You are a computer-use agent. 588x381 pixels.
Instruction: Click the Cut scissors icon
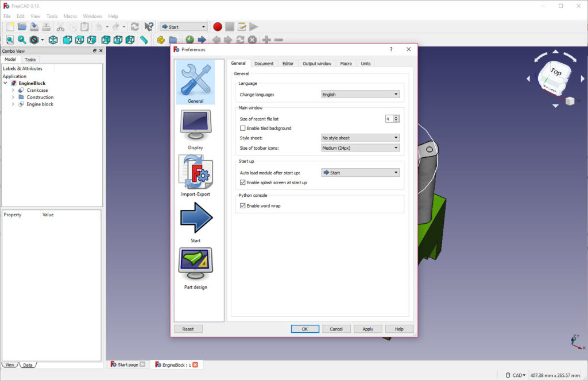click(x=60, y=26)
